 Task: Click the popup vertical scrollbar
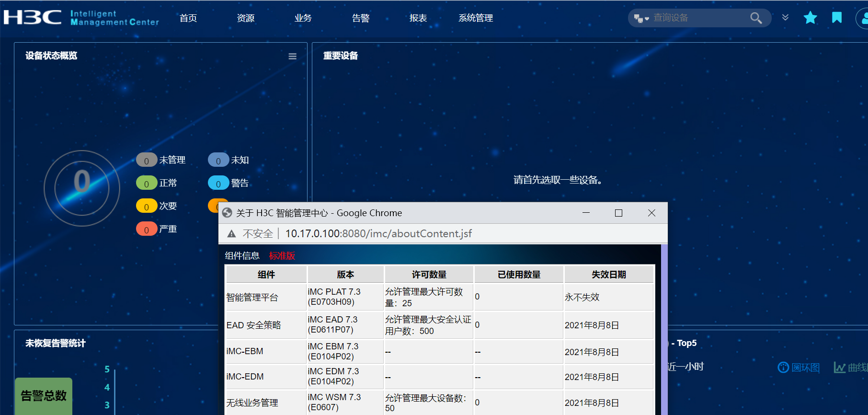pos(664,330)
